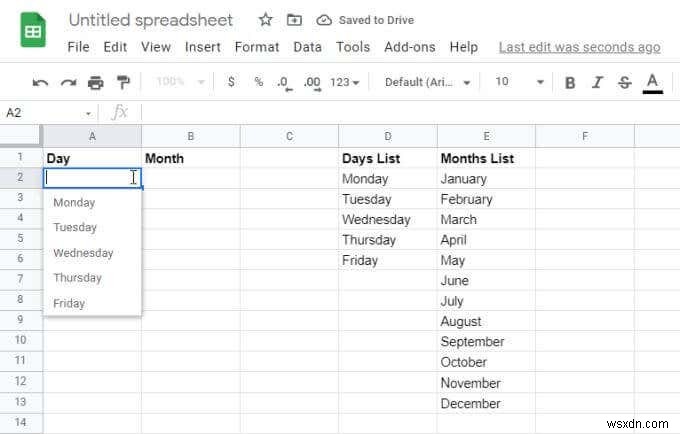Click the move to folder icon

(294, 20)
